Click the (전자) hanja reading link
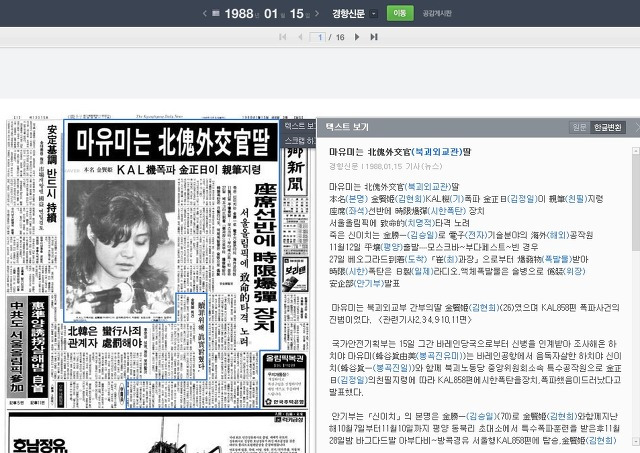 (x=476, y=235)
